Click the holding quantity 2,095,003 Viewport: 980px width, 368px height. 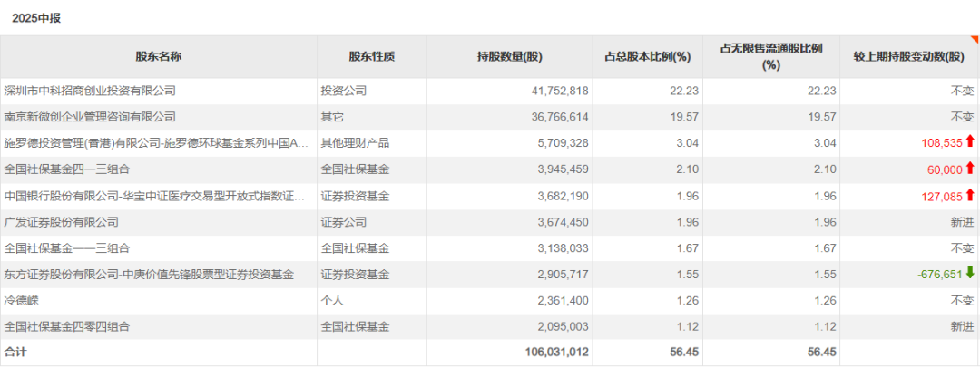click(562, 327)
